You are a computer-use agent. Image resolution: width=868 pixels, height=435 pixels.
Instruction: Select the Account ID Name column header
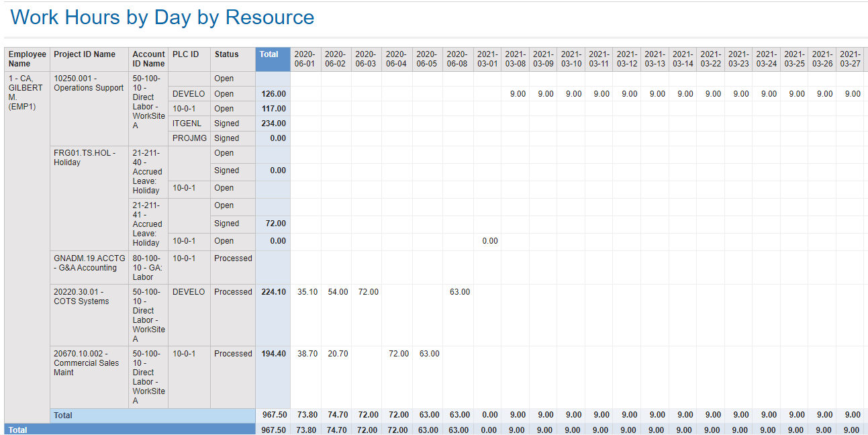point(148,59)
